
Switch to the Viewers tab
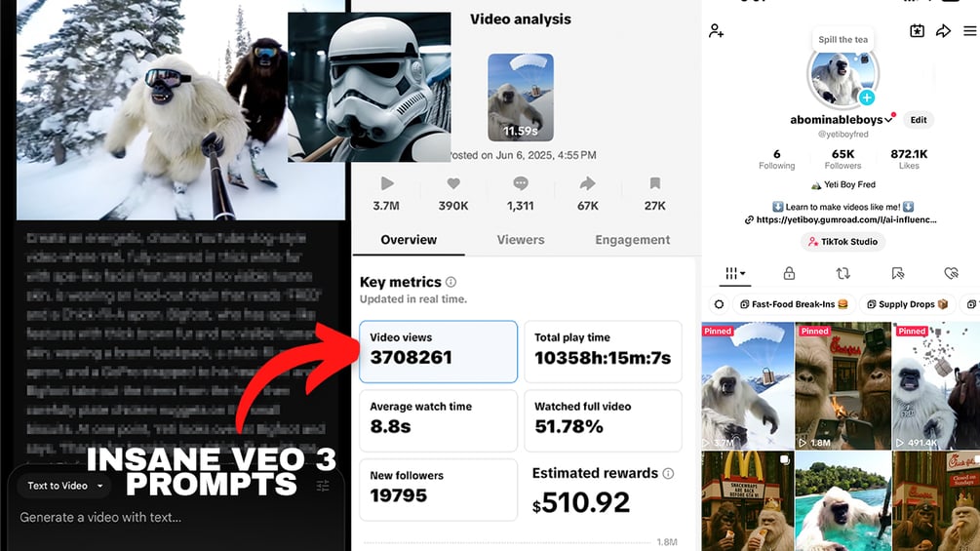(x=521, y=240)
